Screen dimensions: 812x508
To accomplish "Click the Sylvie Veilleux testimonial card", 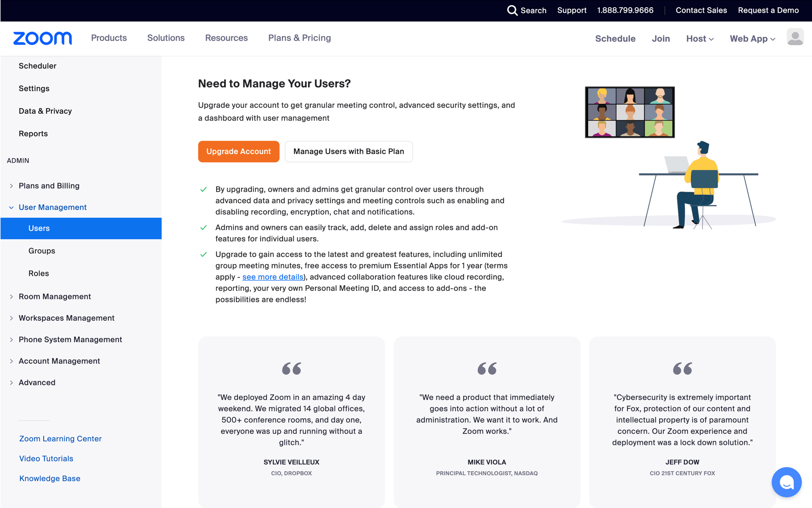I will (291, 422).
